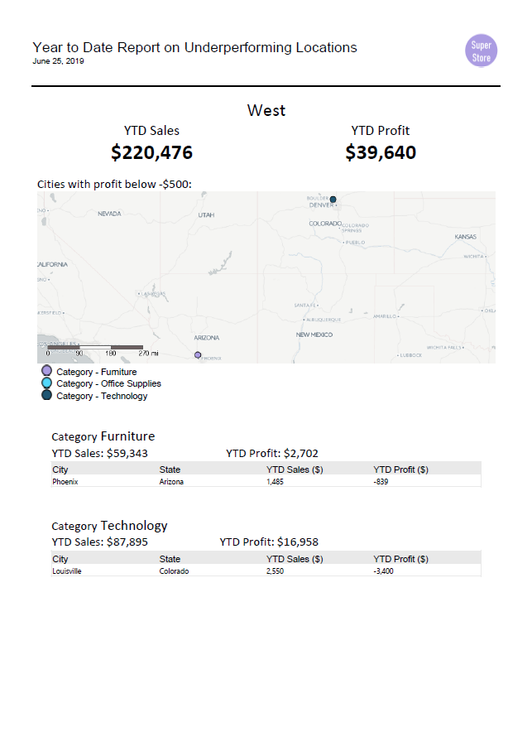Click the Office Supplies legend cyan circle

(x=46, y=383)
